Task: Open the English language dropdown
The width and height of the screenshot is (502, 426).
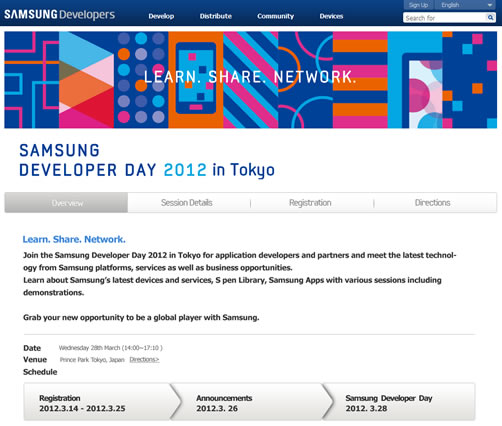Action: [x=465, y=5]
